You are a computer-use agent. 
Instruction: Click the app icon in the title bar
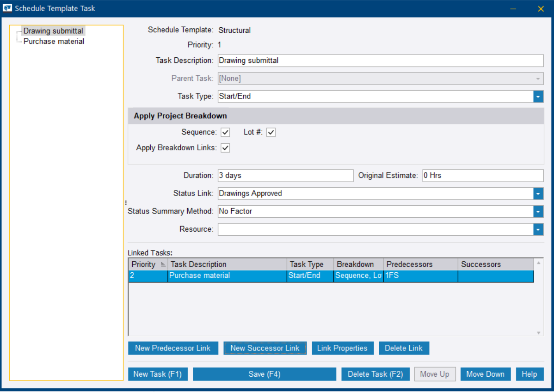pos(7,8)
